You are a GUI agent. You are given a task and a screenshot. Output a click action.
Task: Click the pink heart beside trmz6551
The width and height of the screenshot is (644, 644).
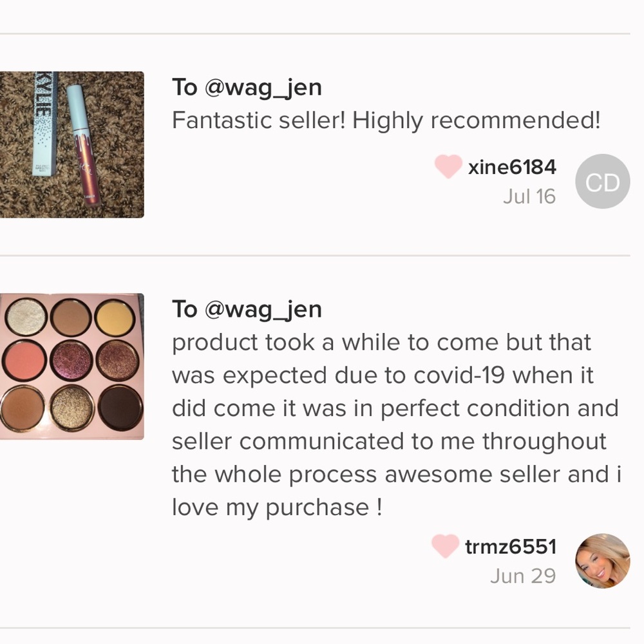click(x=445, y=546)
